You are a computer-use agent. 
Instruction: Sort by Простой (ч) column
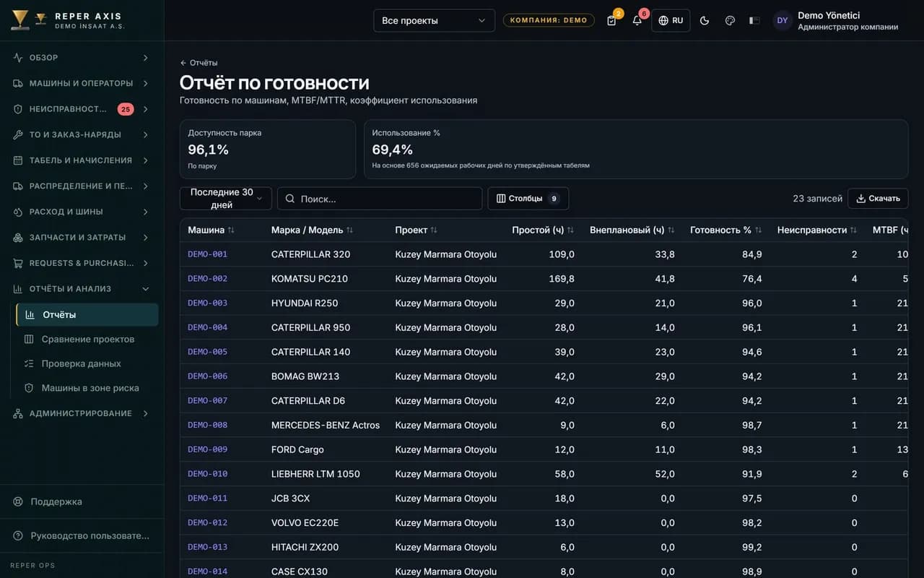coord(543,230)
